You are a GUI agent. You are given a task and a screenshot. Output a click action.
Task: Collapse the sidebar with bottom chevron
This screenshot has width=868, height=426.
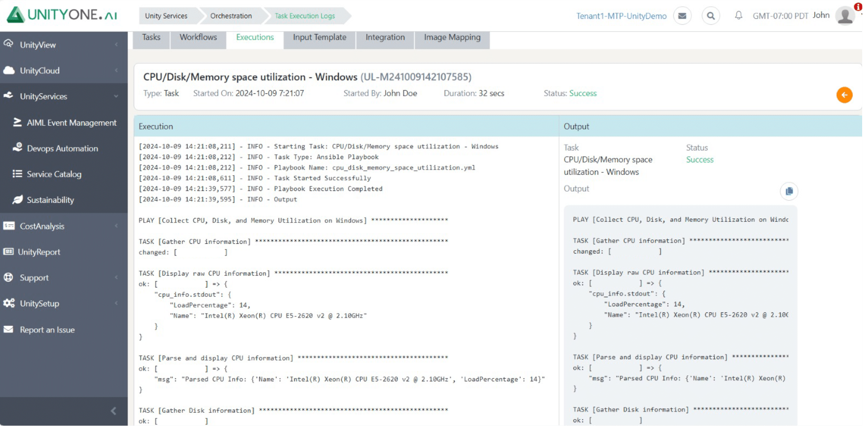pos(114,411)
